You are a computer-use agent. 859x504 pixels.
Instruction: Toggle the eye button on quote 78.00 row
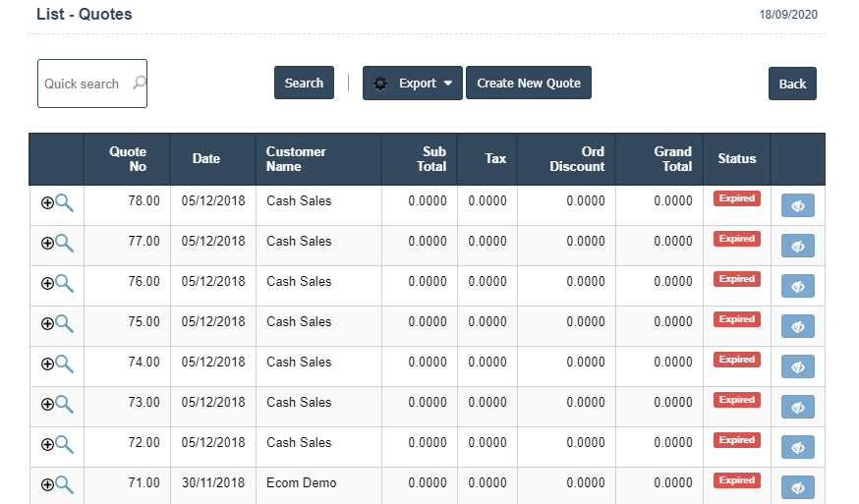point(797,205)
